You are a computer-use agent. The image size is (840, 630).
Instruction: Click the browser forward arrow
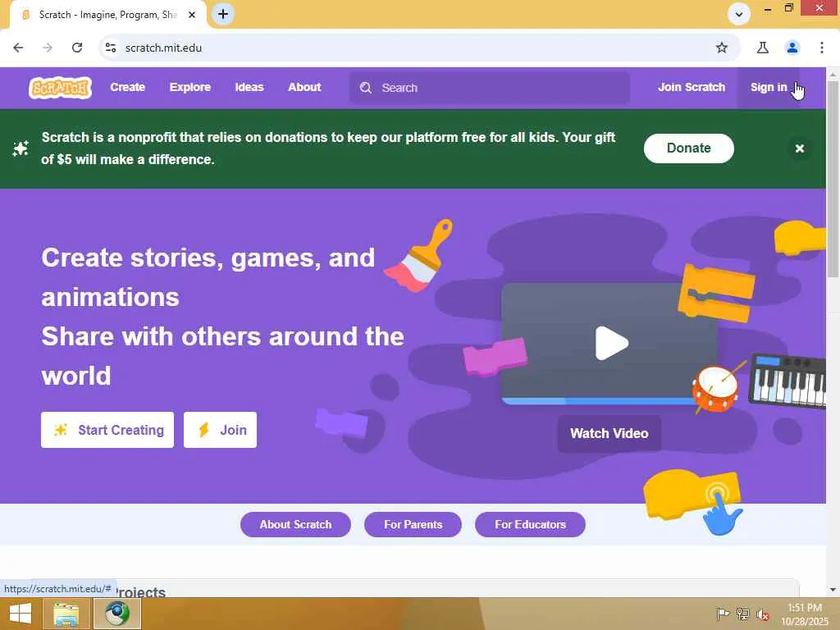tap(48, 48)
